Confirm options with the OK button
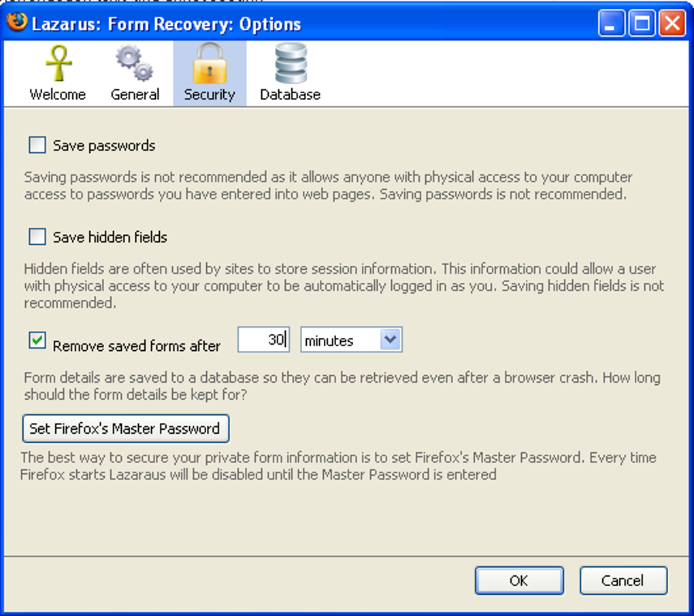 (519, 580)
